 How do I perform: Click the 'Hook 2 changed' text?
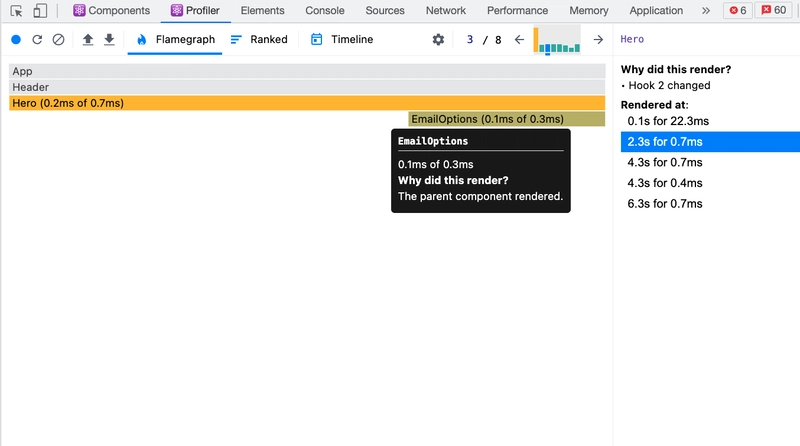pos(669,85)
